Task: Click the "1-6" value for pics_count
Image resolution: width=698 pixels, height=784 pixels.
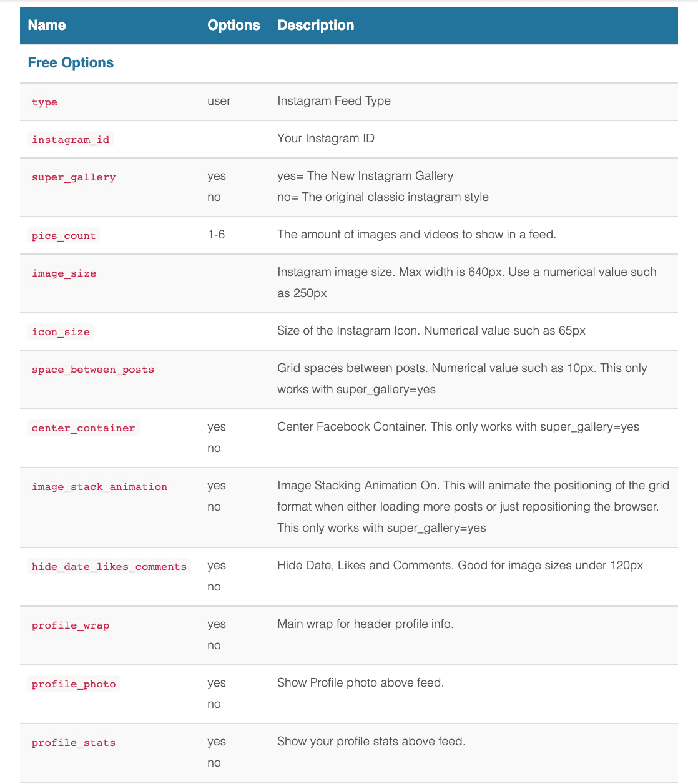Action: click(x=216, y=235)
